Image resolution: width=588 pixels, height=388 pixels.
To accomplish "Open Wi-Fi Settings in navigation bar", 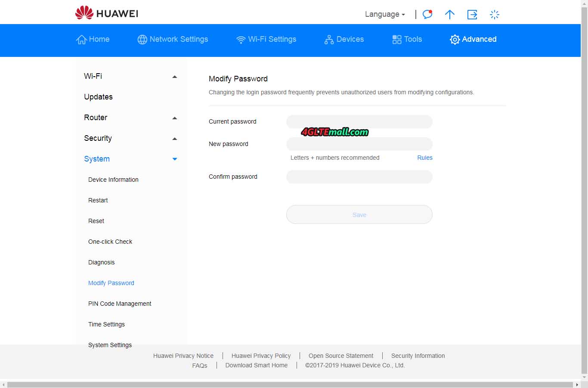I will pyautogui.click(x=266, y=39).
